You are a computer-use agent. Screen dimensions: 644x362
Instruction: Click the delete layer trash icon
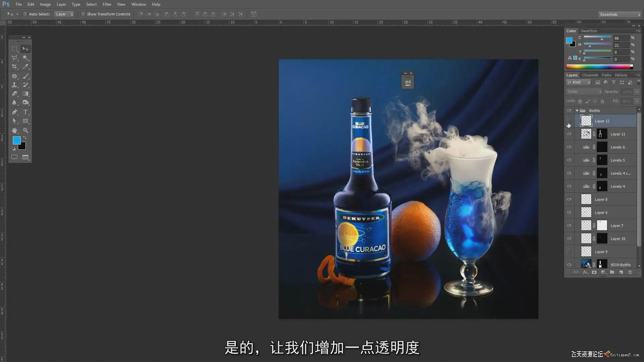click(x=630, y=272)
